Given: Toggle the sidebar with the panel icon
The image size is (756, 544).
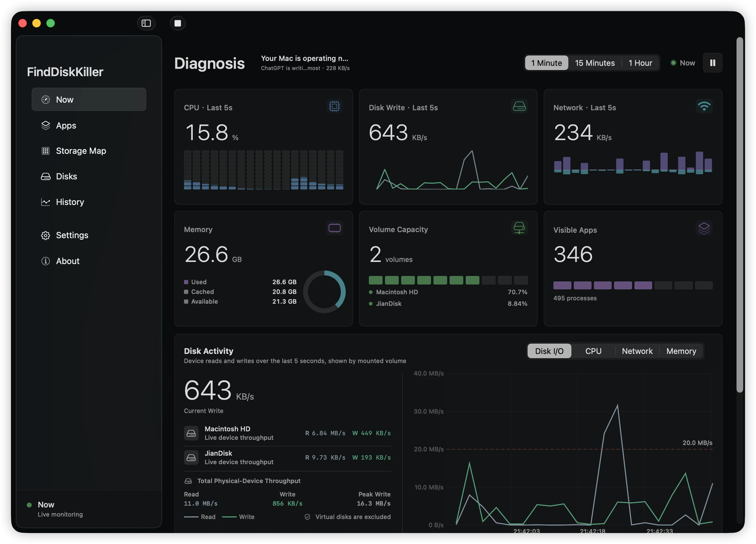Looking at the screenshot, I should [146, 23].
